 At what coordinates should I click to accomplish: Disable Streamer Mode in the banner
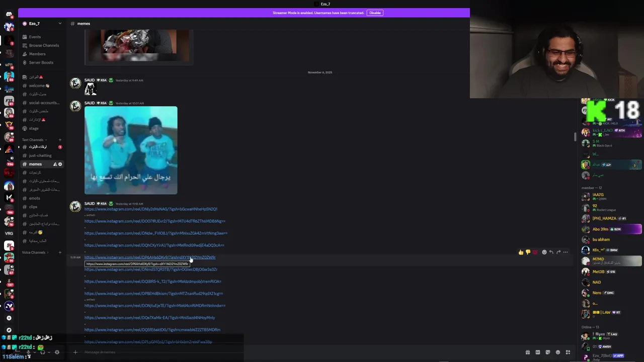point(375,13)
